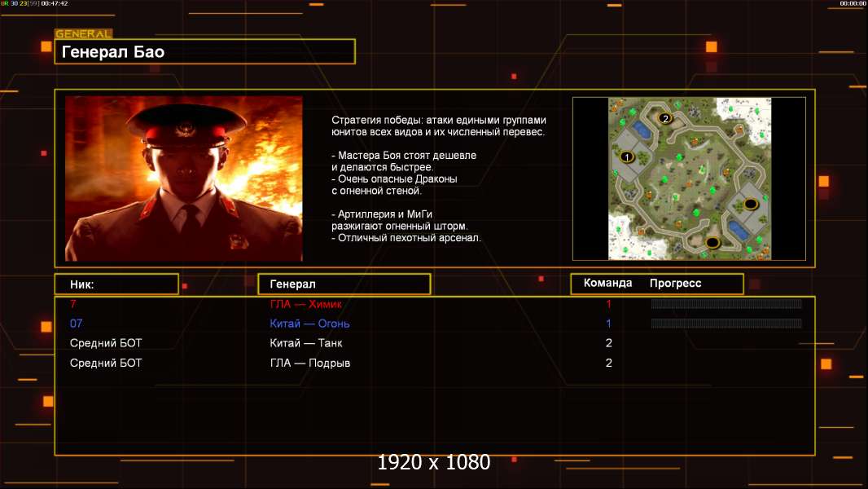This screenshot has width=868, height=489.
Task: Click the '1920 x 1080' resolution label
Action: pyautogui.click(x=433, y=462)
